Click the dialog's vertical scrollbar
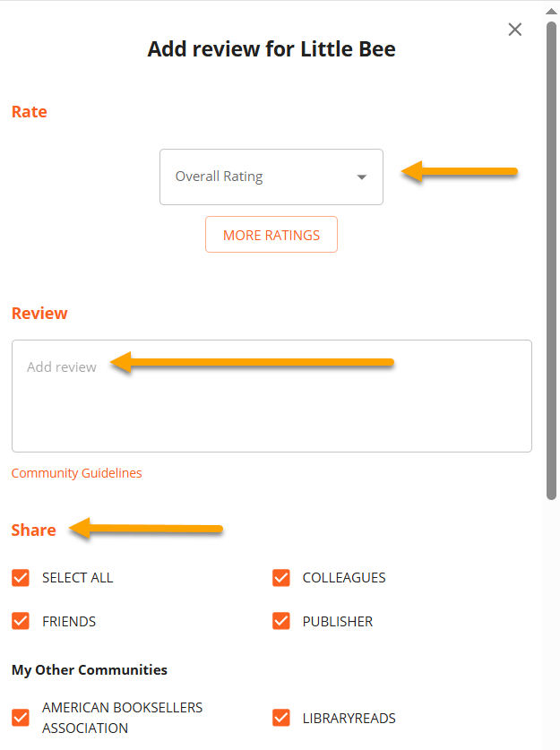Screen dimensions: 560x750 click(552, 260)
